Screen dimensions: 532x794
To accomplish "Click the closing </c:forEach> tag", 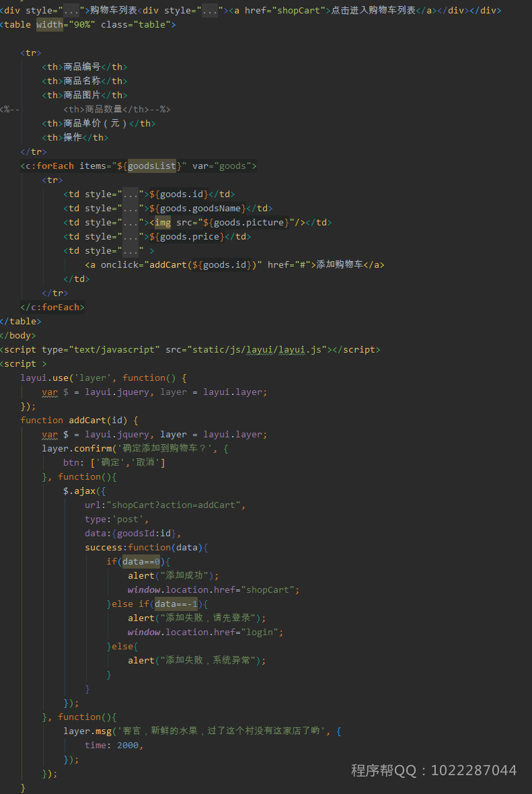I will (52, 308).
